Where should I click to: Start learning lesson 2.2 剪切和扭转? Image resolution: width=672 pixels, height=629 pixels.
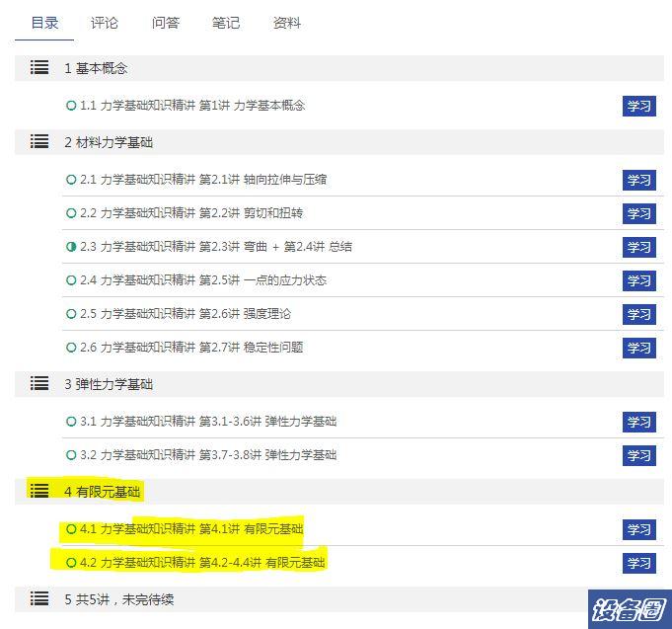coord(639,213)
